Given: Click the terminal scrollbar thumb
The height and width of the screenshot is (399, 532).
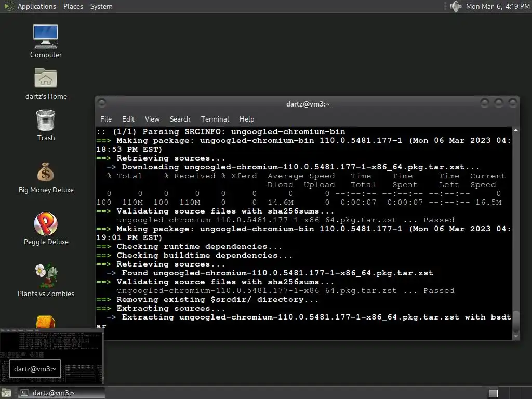Looking at the screenshot, I should click(516, 321).
